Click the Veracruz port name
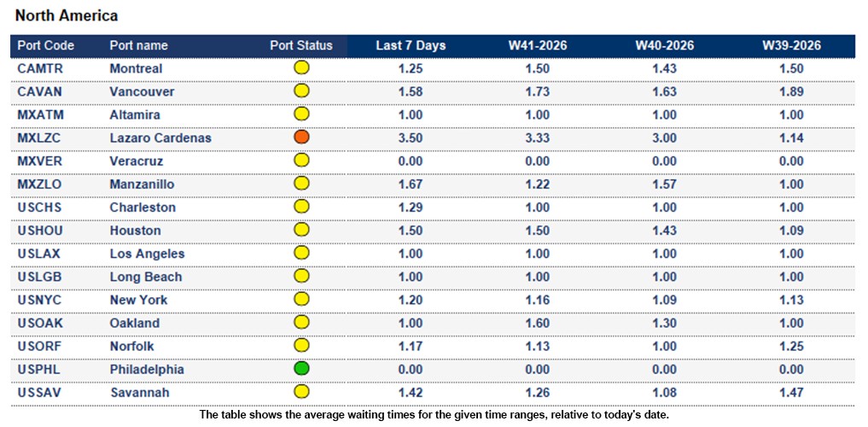This screenshot has width=868, height=427. (137, 161)
